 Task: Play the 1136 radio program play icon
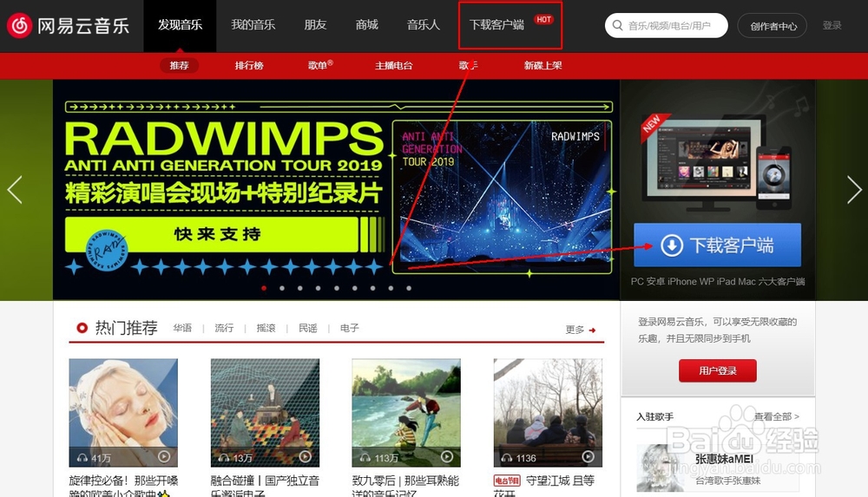589,456
